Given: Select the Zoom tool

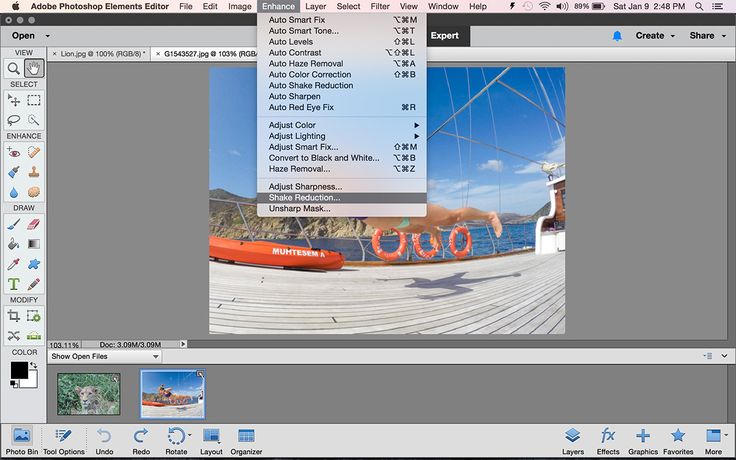Looking at the screenshot, I should click(14, 69).
